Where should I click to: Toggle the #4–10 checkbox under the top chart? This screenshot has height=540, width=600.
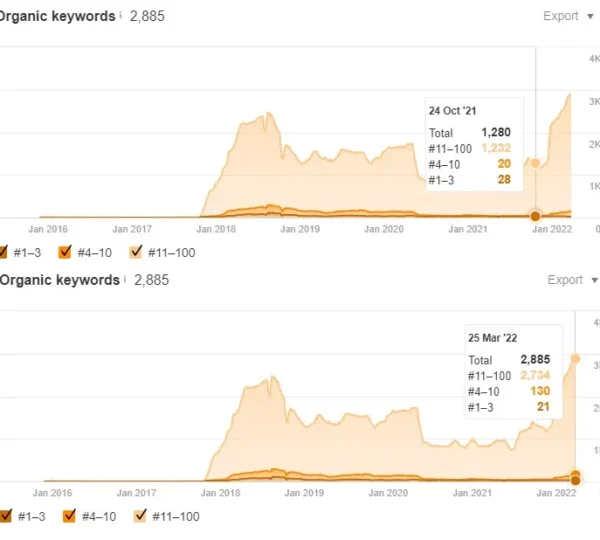66,252
